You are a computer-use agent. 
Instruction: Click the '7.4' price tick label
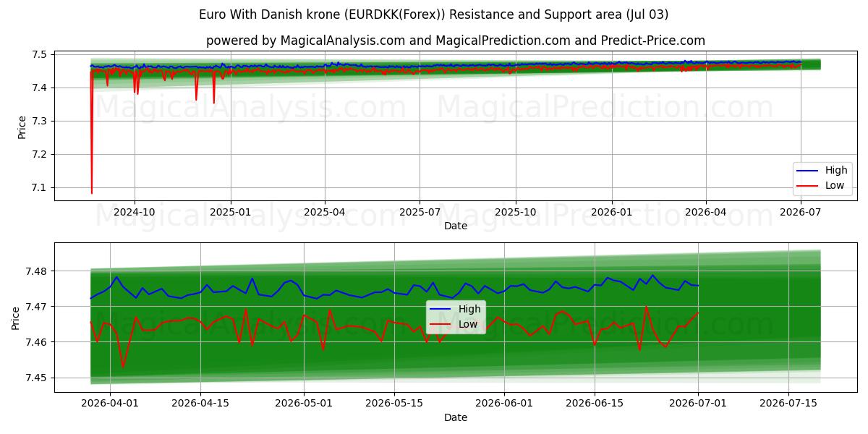[x=41, y=88]
